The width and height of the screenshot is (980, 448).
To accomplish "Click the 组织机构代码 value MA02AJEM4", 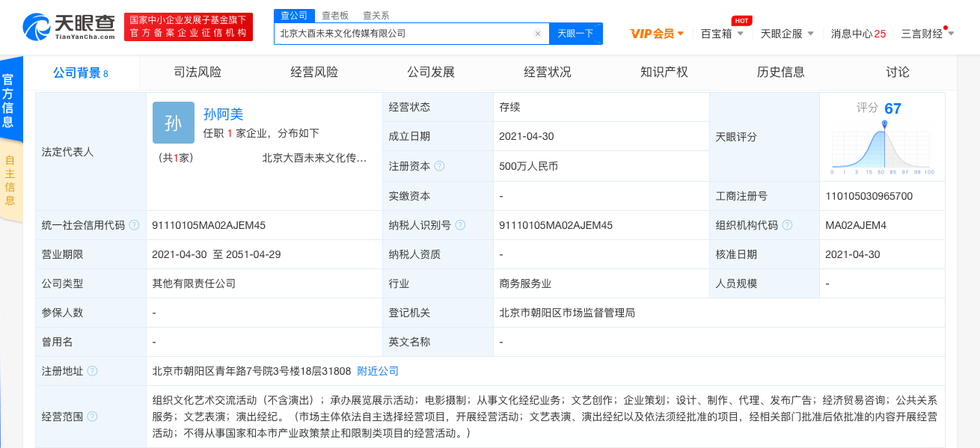I will [x=856, y=225].
